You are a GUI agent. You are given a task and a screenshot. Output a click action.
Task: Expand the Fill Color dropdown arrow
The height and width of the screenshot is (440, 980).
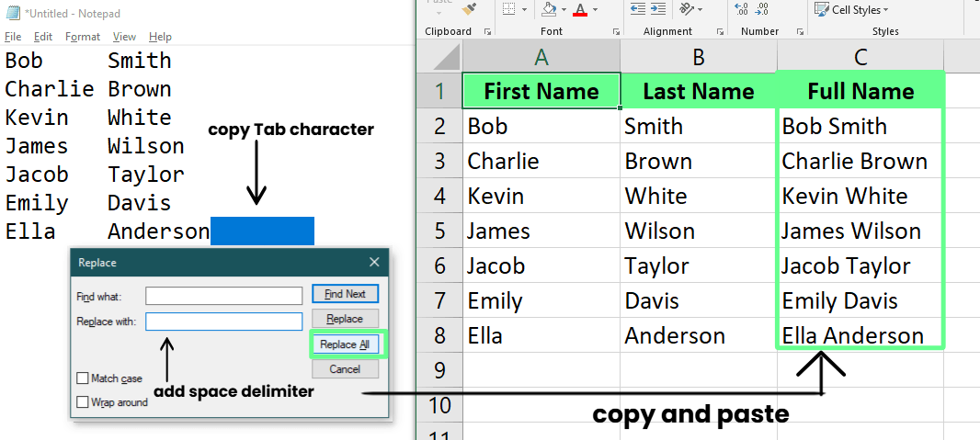point(564,9)
